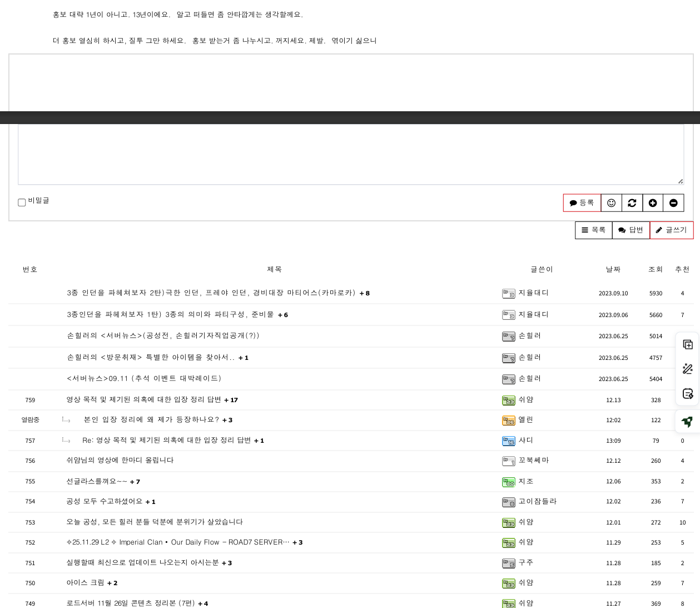Open the smiley emoticon picker
Viewport: 700px width, 608px height.
(611, 203)
